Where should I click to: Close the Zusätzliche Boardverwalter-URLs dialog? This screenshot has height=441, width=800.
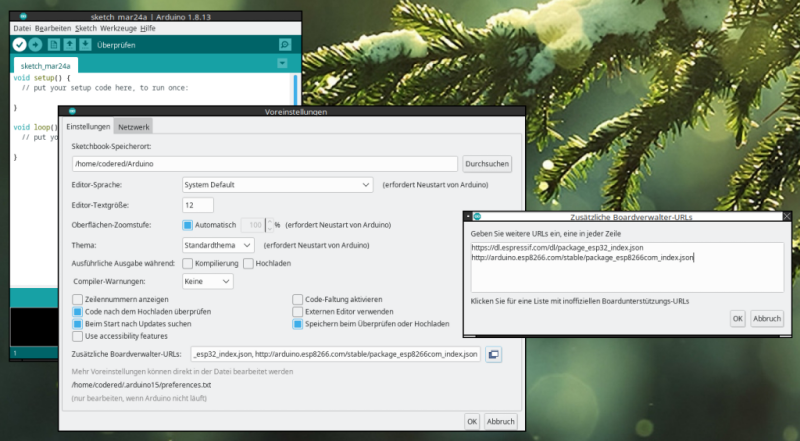point(787,216)
